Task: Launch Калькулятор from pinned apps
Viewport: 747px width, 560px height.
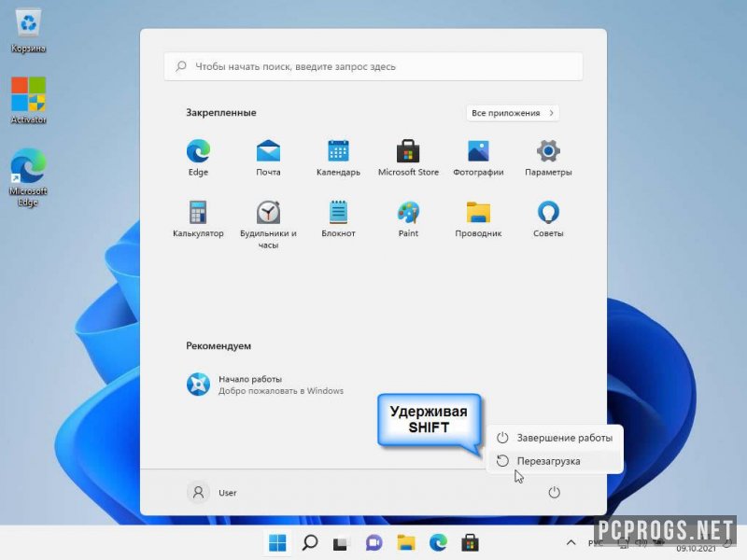Action: point(198,219)
